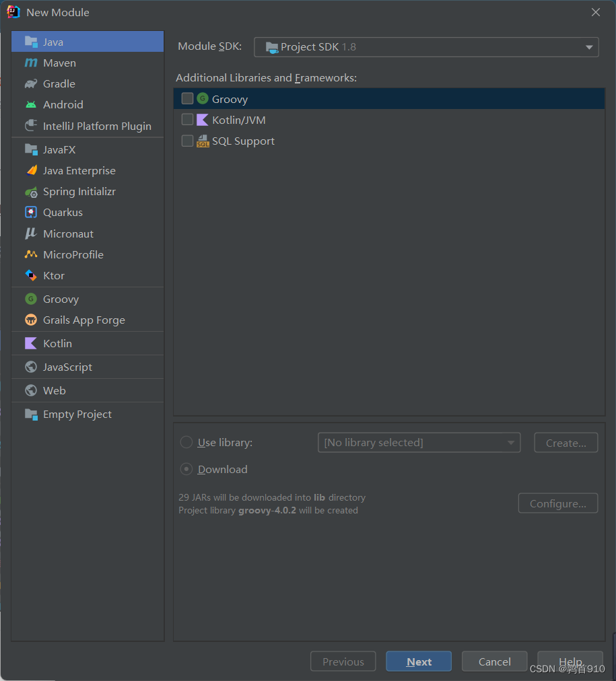This screenshot has width=616, height=681.
Task: Select the Kotlin/JVM text label
Action: pyautogui.click(x=239, y=120)
